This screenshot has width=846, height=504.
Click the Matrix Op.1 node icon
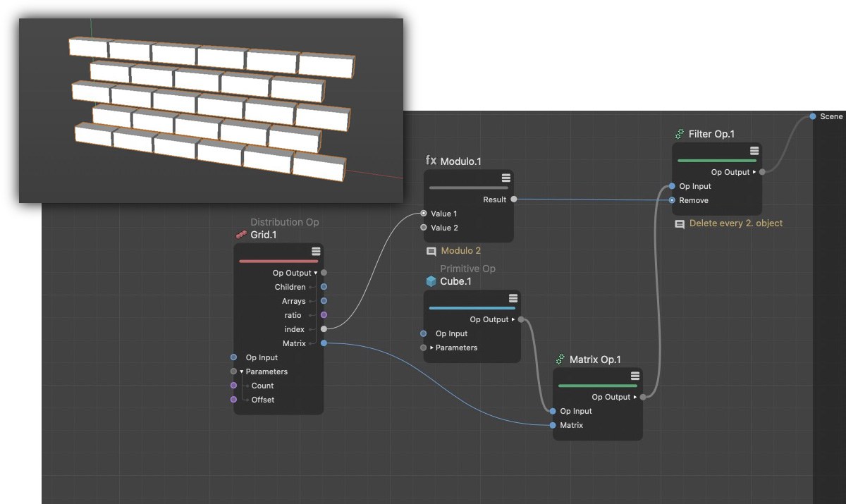coord(560,359)
